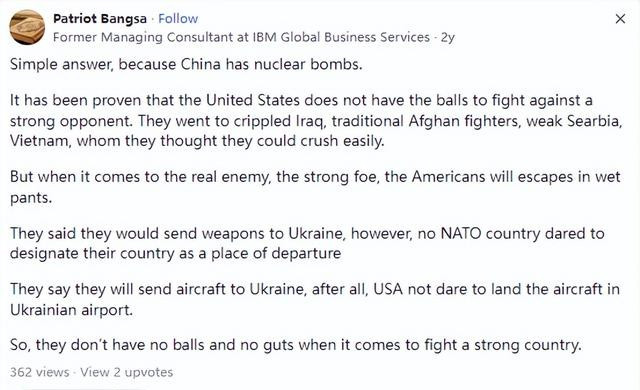The height and width of the screenshot is (390, 640).
Task: Click the phrase 'Ukrainian airport.'
Action: (71, 310)
